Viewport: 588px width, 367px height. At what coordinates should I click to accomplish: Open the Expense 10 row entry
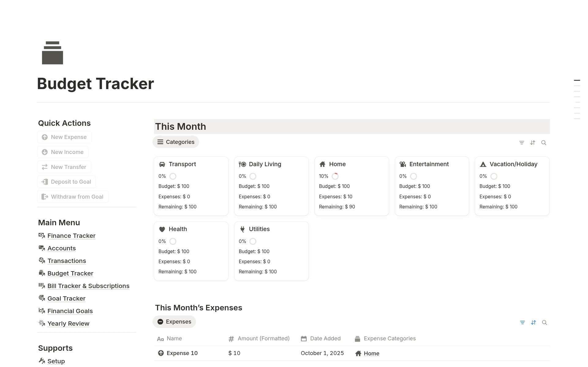[182, 353]
